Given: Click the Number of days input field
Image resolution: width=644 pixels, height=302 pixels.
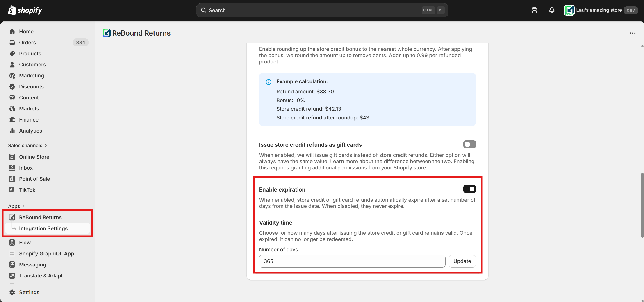Looking at the screenshot, I should [x=352, y=261].
